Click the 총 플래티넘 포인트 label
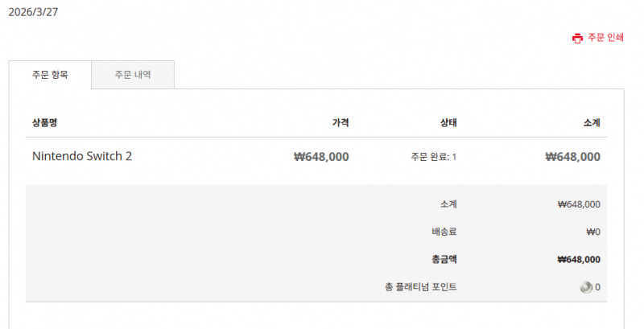 point(421,287)
